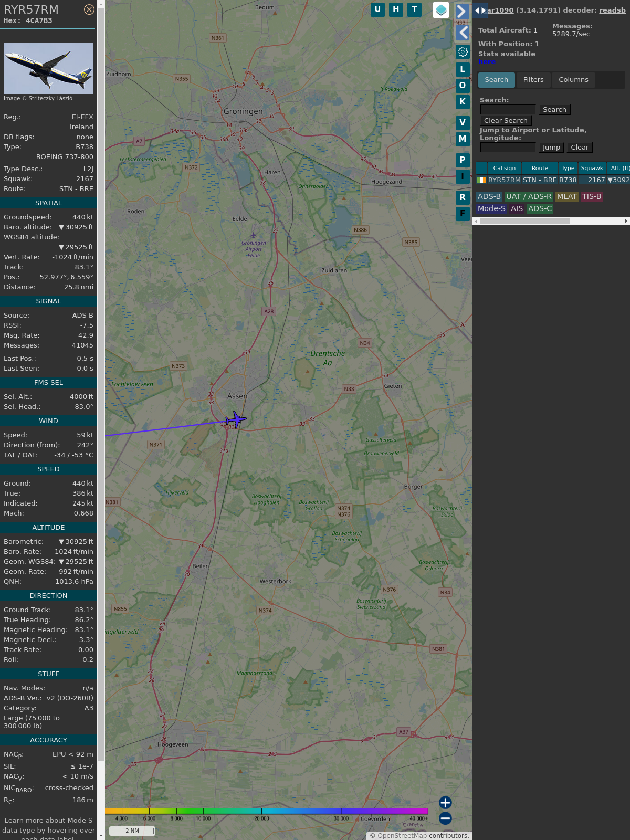
Task: Click the Groningen Airport Eelde map icon
Action: 254,235
